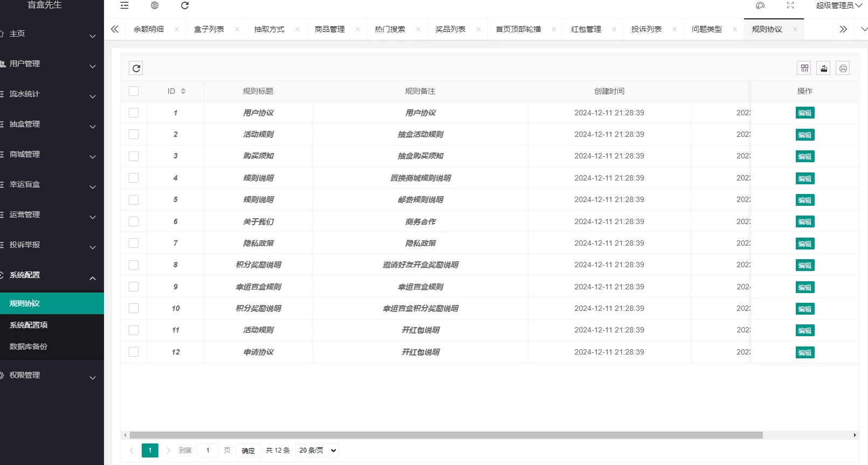Enter fullscreen mode via top-right icon
Image resolution: width=868 pixels, height=465 pixels.
pyautogui.click(x=790, y=5)
